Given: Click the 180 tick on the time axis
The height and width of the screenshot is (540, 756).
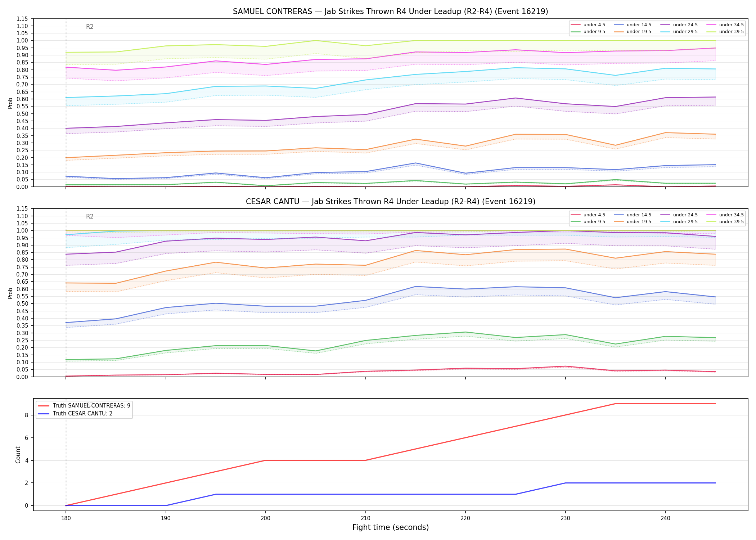Looking at the screenshot, I should (x=66, y=518).
